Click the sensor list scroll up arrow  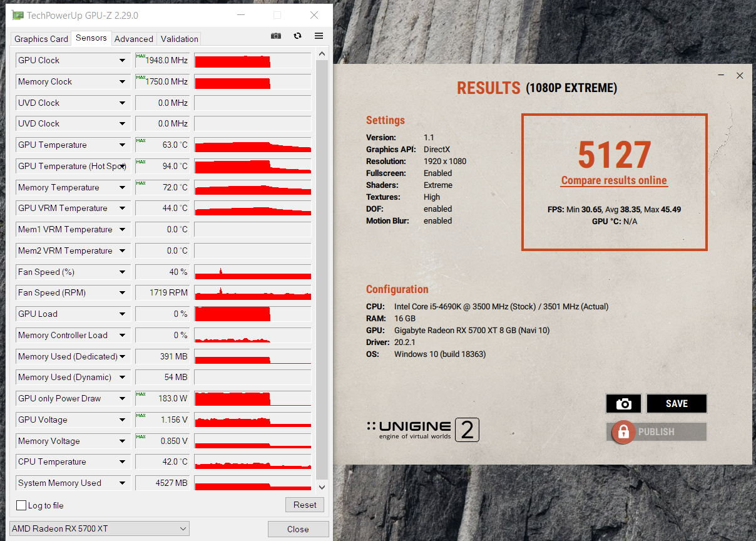pyautogui.click(x=322, y=55)
